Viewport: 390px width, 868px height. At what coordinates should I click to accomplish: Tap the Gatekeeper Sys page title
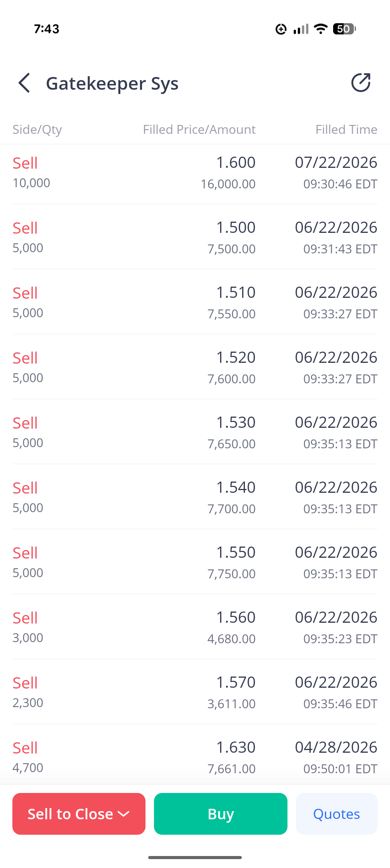112,84
